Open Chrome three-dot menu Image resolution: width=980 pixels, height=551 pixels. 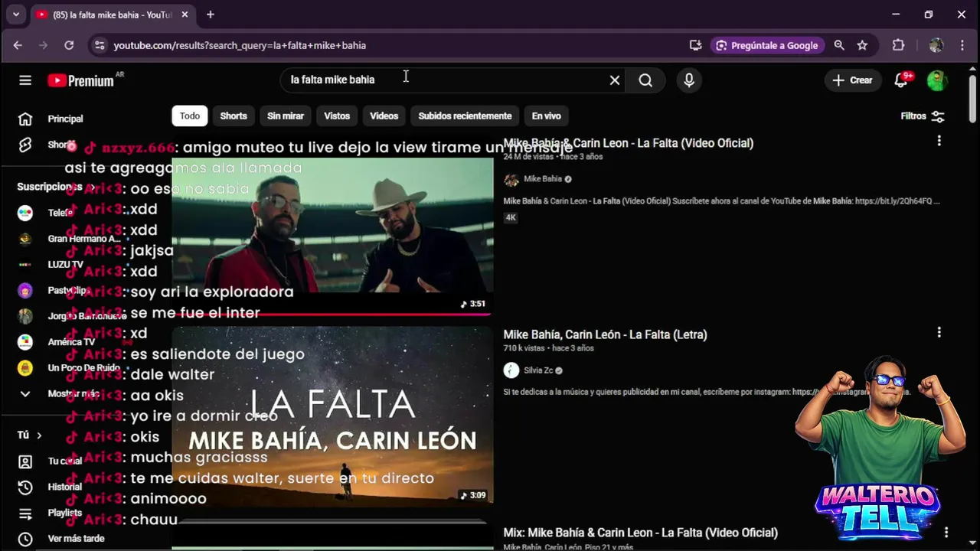pos(962,46)
